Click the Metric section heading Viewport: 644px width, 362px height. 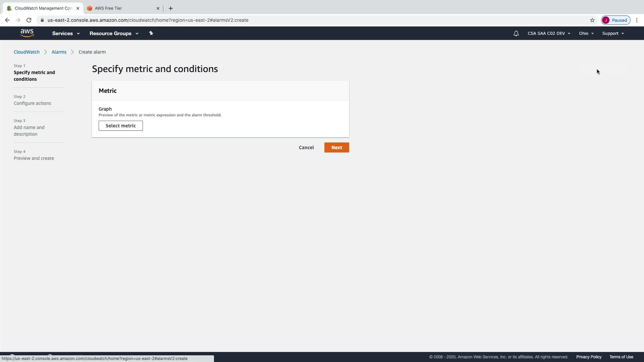(108, 91)
